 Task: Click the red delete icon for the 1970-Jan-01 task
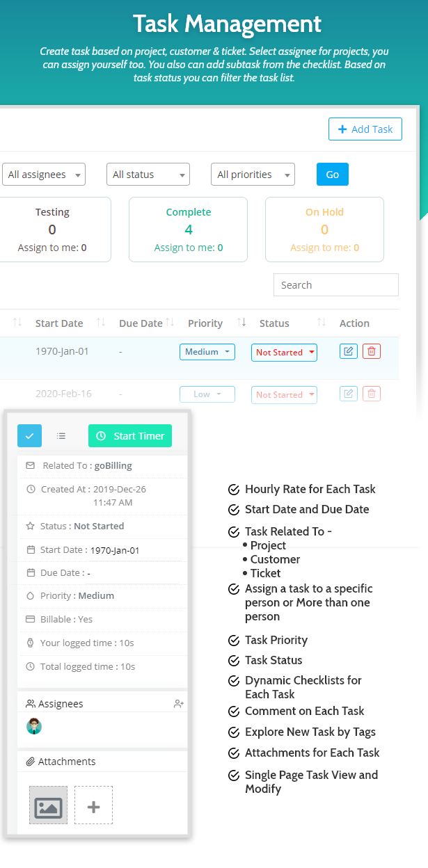coord(372,351)
